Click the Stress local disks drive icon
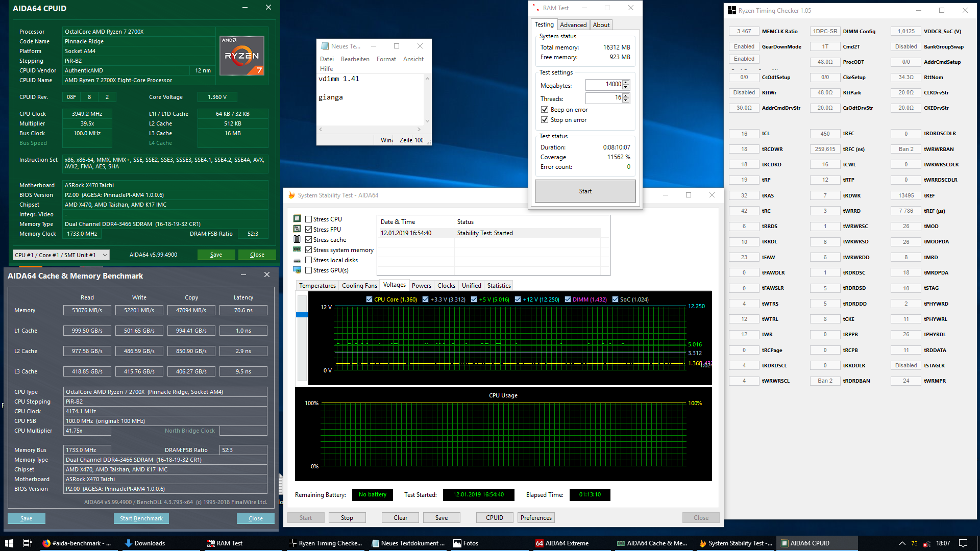 pyautogui.click(x=297, y=260)
